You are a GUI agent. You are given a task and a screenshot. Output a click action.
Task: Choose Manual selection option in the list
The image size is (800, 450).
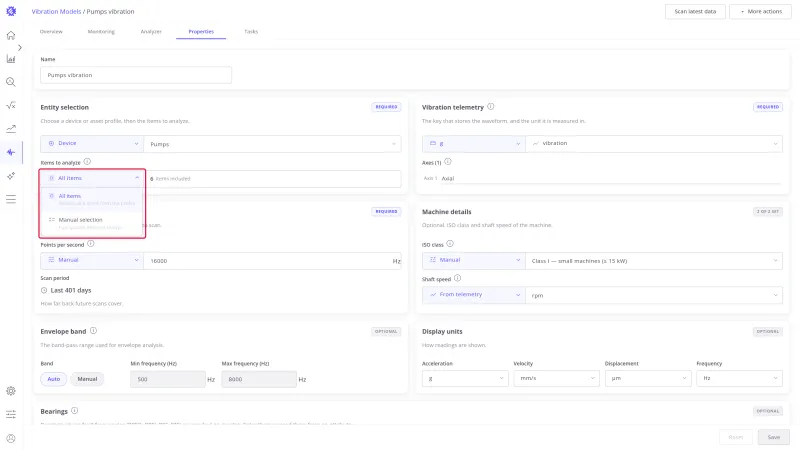point(92,223)
